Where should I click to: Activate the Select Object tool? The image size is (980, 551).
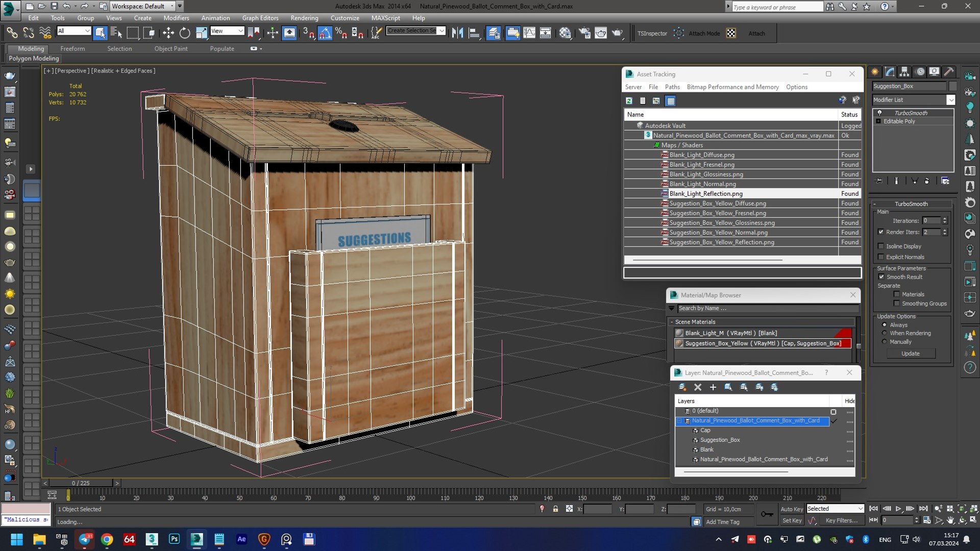pos(100,33)
